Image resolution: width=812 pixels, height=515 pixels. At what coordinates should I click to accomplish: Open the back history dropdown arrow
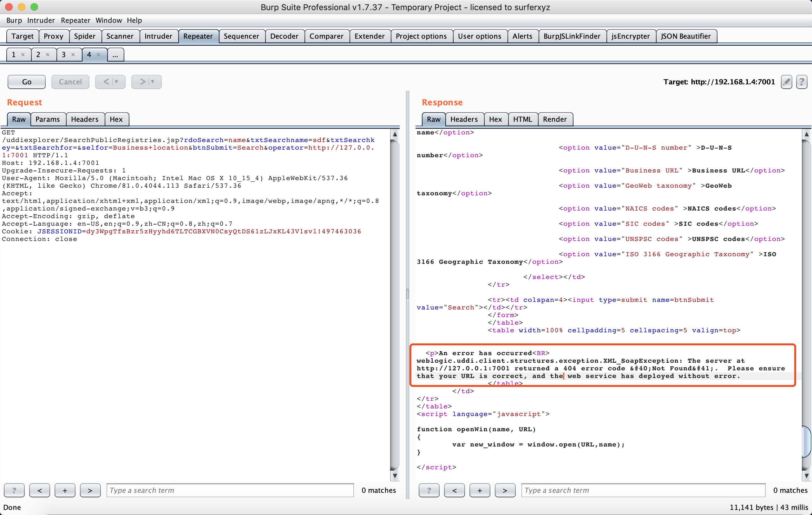[117, 81]
